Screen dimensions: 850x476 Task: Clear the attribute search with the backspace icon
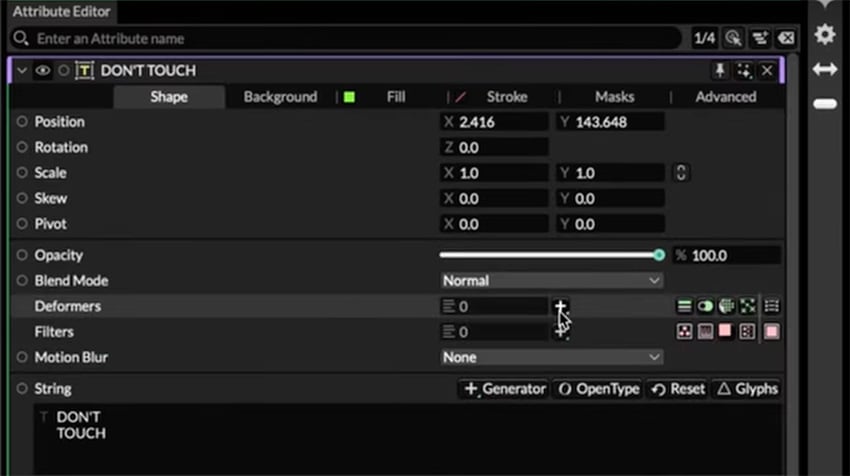[x=786, y=38]
